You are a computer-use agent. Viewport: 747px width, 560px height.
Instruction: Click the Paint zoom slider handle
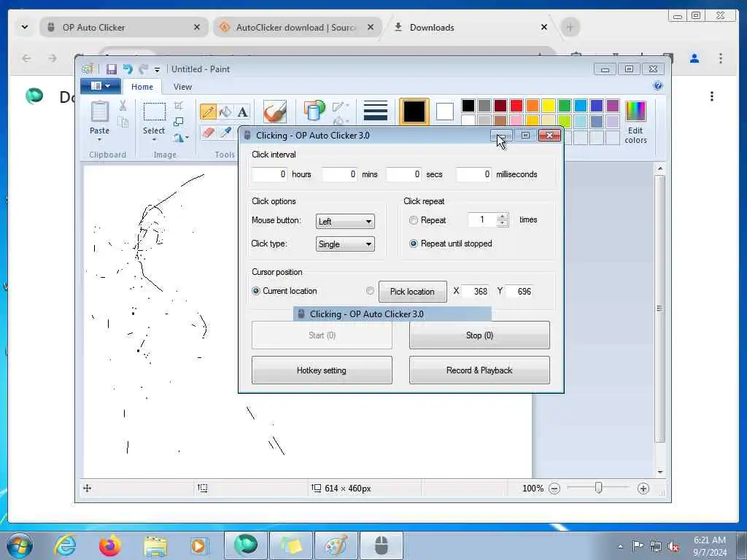[599, 488]
